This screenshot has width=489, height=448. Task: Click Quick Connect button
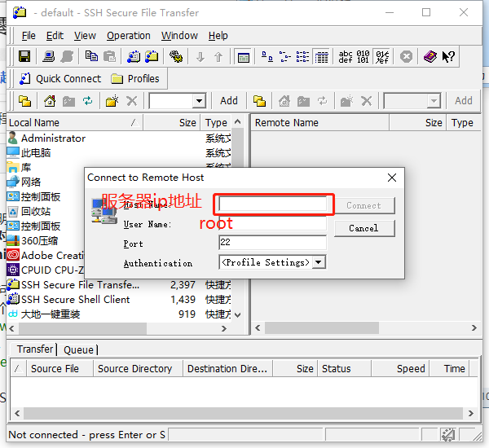pyautogui.click(x=60, y=79)
